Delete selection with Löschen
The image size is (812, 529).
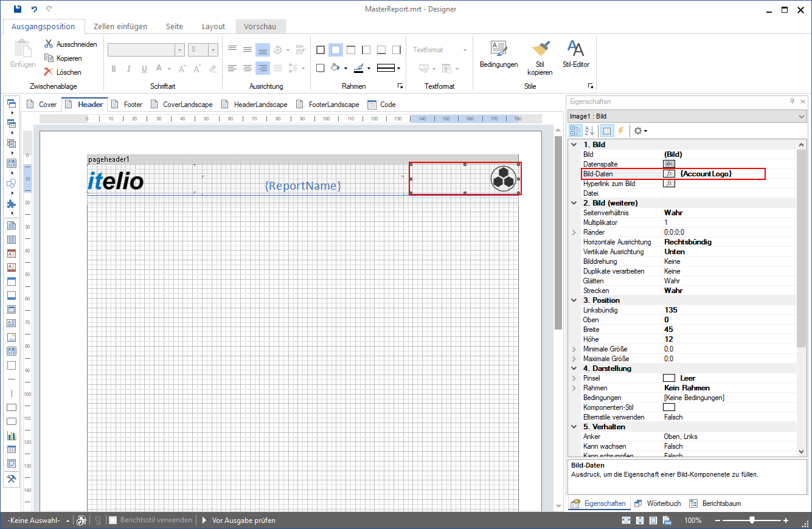point(63,72)
